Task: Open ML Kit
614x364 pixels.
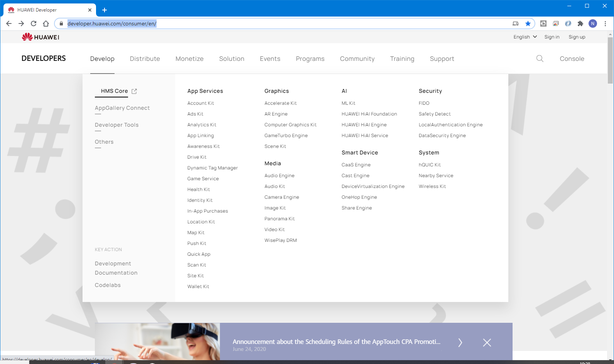Action: pyautogui.click(x=349, y=103)
